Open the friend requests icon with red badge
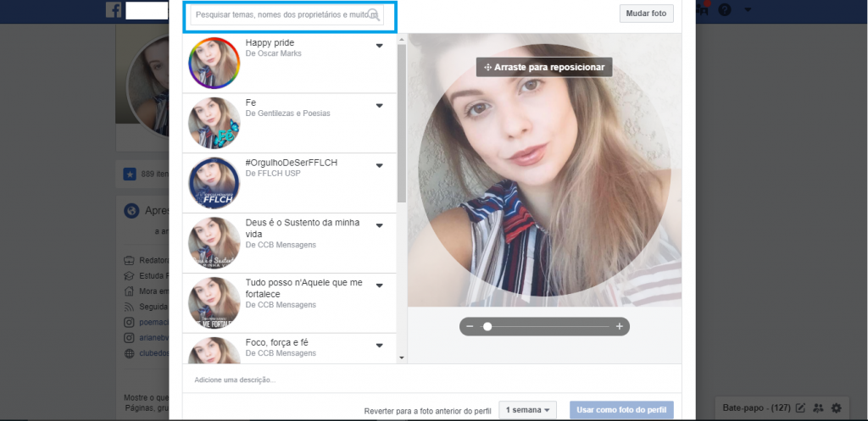Image resolution: width=868 pixels, height=421 pixels. [x=704, y=8]
